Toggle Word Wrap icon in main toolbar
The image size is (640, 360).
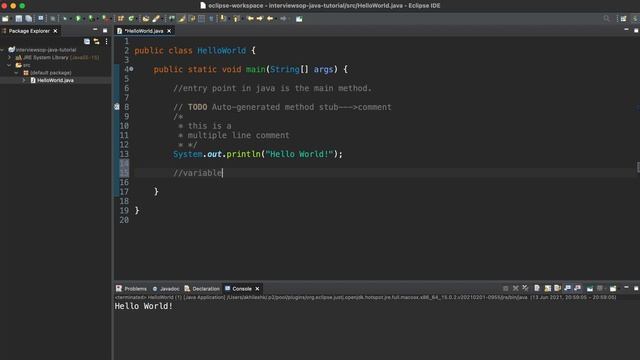coord(192,19)
